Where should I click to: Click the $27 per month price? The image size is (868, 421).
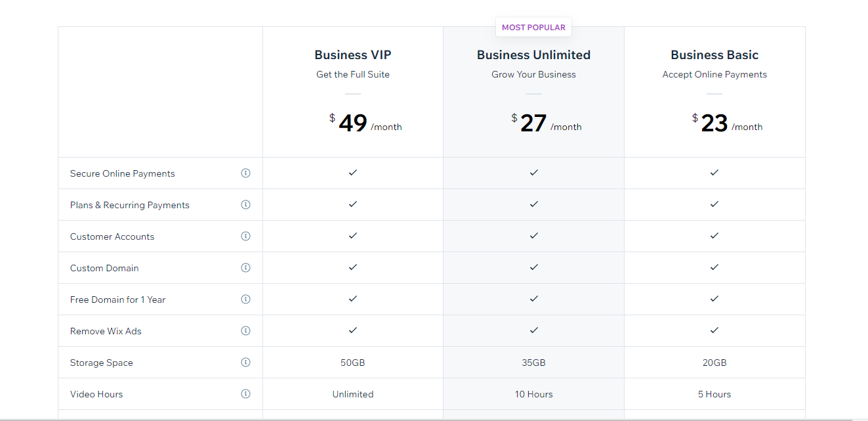coord(533,123)
